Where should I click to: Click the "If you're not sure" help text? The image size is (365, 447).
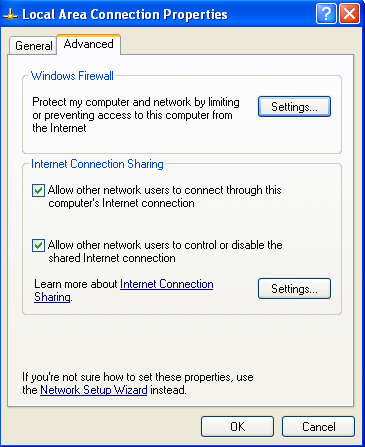click(138, 383)
